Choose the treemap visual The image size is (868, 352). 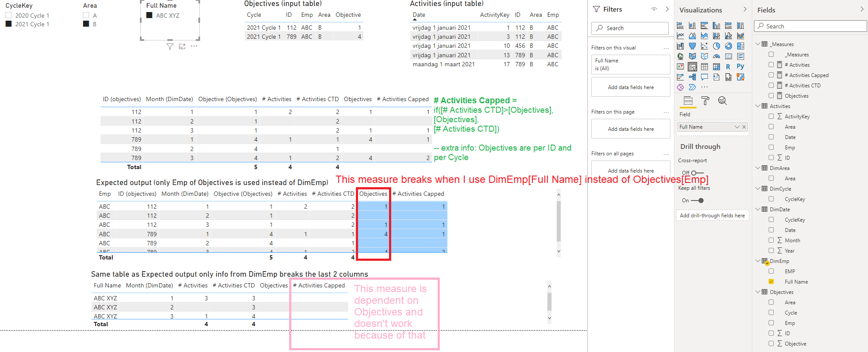point(741,46)
